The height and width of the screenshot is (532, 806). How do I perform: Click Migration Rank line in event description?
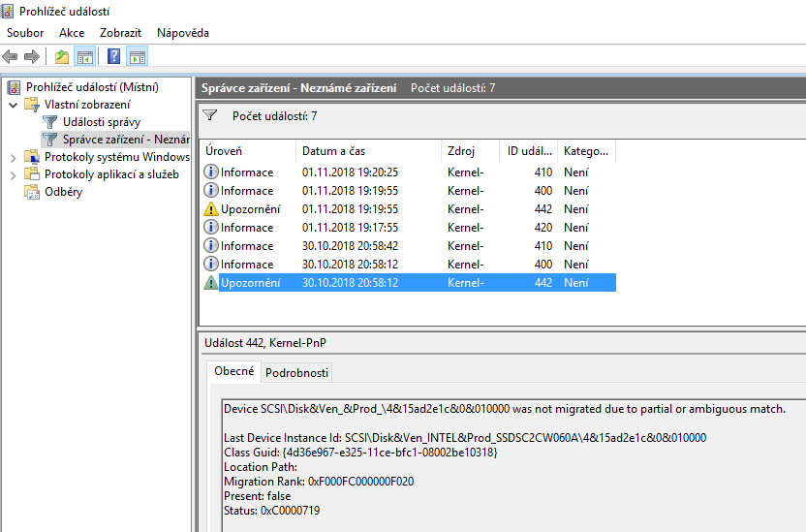point(319,482)
